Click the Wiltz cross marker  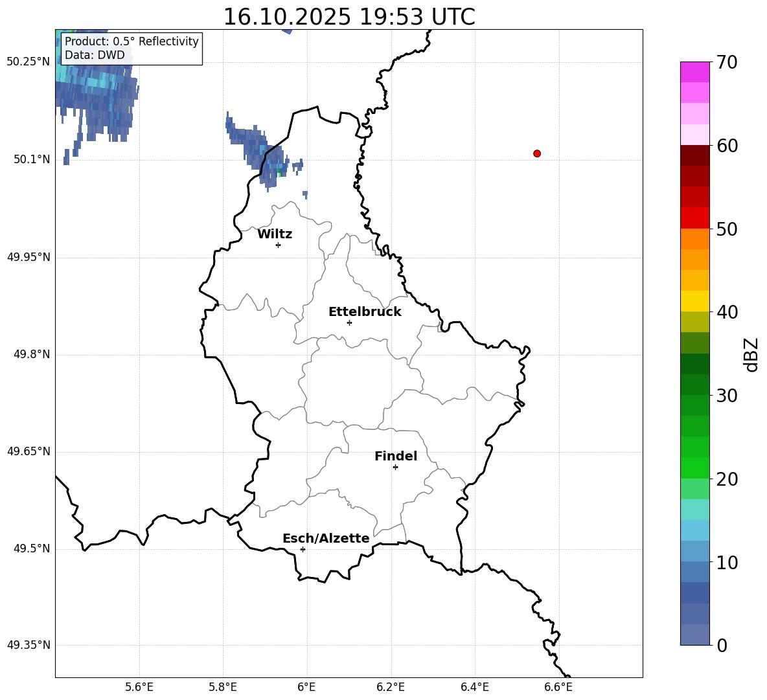click(279, 245)
